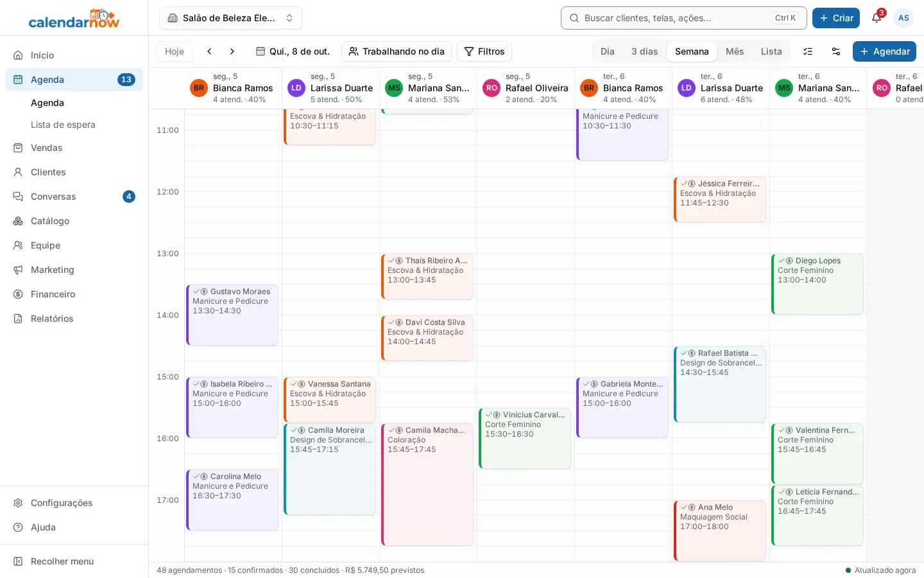Click the AS user avatar
The image size is (924, 578).
pyautogui.click(x=903, y=18)
